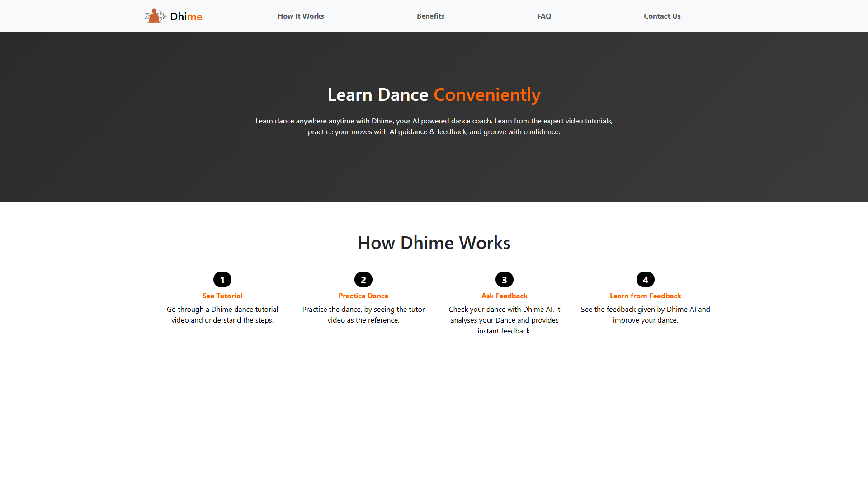
Task: Click the How Dhime Works heading
Action: click(434, 243)
